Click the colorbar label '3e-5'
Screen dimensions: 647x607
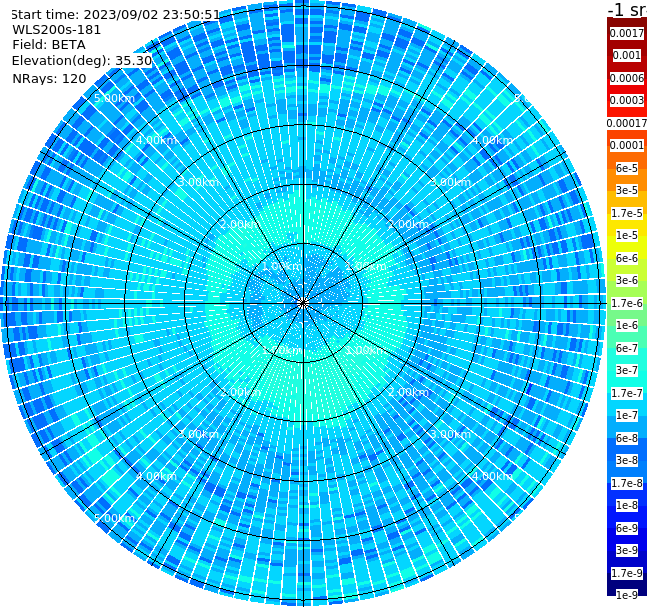click(627, 190)
